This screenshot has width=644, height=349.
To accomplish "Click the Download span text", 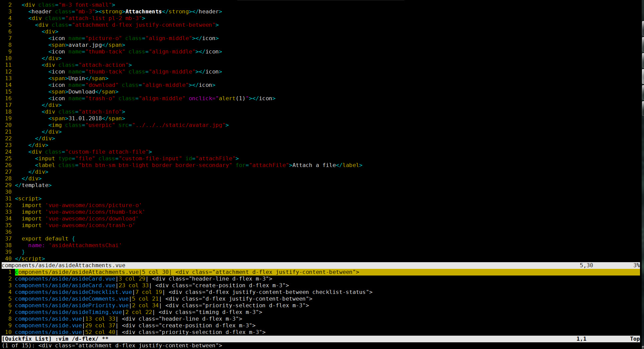I will coord(82,92).
